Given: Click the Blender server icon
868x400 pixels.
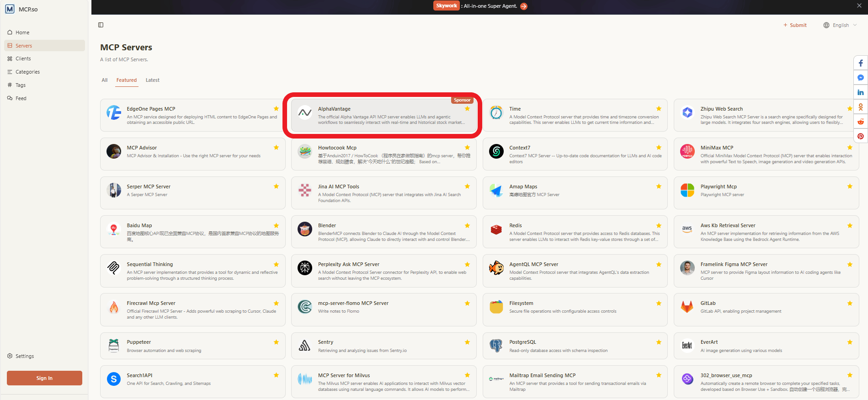Looking at the screenshot, I should [305, 229].
